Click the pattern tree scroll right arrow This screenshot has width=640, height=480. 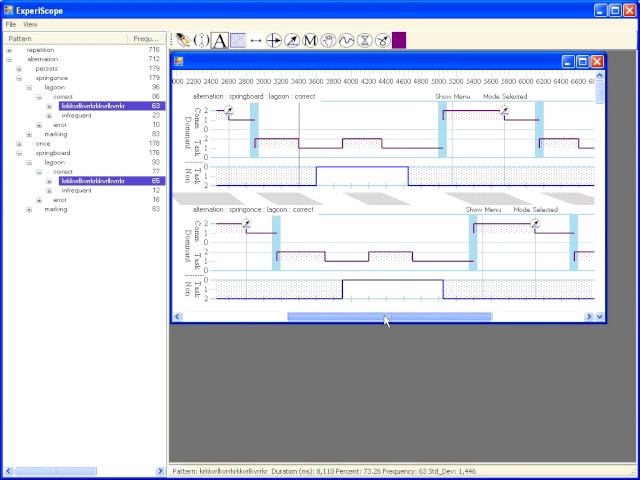tap(160, 471)
